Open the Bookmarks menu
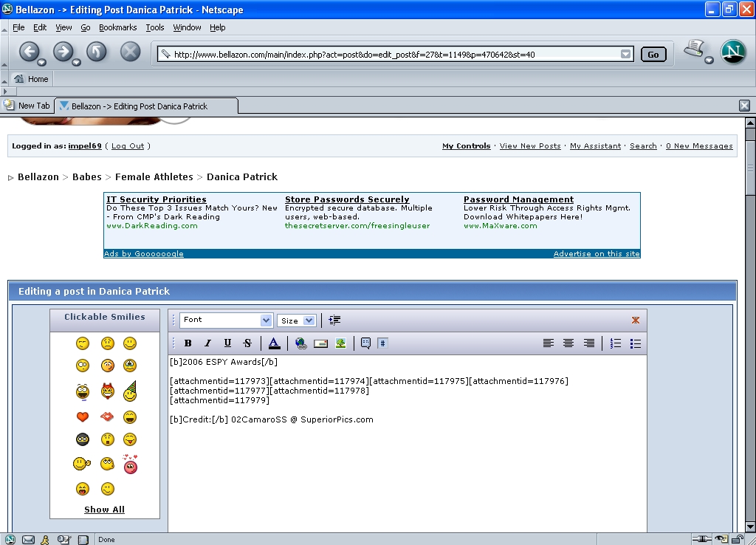 (117, 27)
